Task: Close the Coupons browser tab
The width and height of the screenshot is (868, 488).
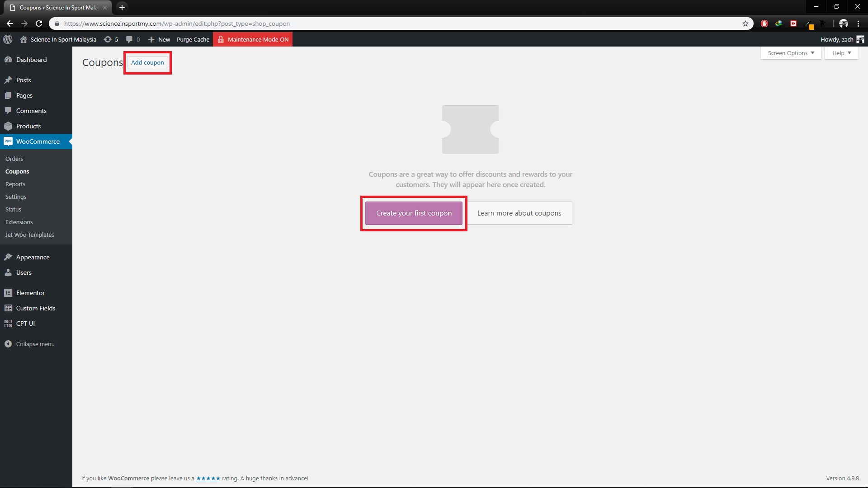Action: [105, 7]
